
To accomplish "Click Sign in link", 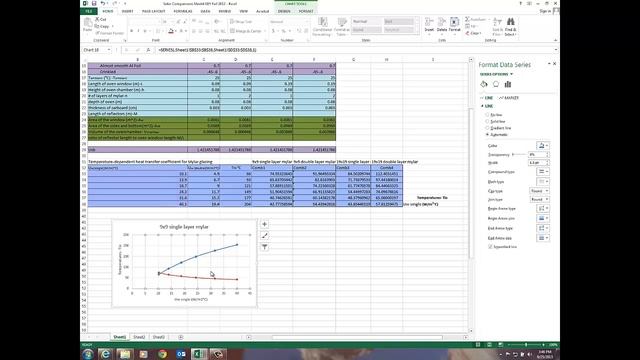I will [x=545, y=11].
